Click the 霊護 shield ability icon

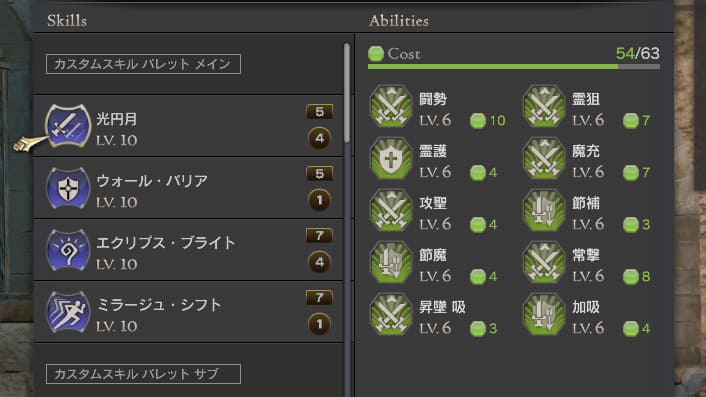[391, 158]
